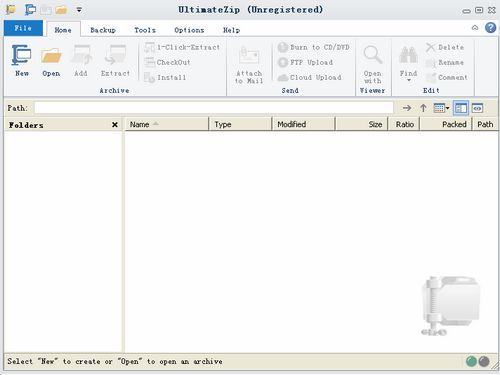Sort list by Name column header
Screen dimensions: 500x375
(167, 124)
